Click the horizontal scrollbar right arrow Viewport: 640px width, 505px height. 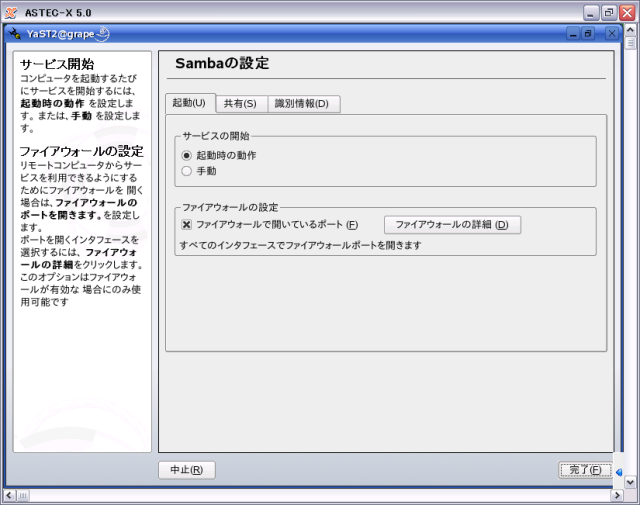(616, 496)
